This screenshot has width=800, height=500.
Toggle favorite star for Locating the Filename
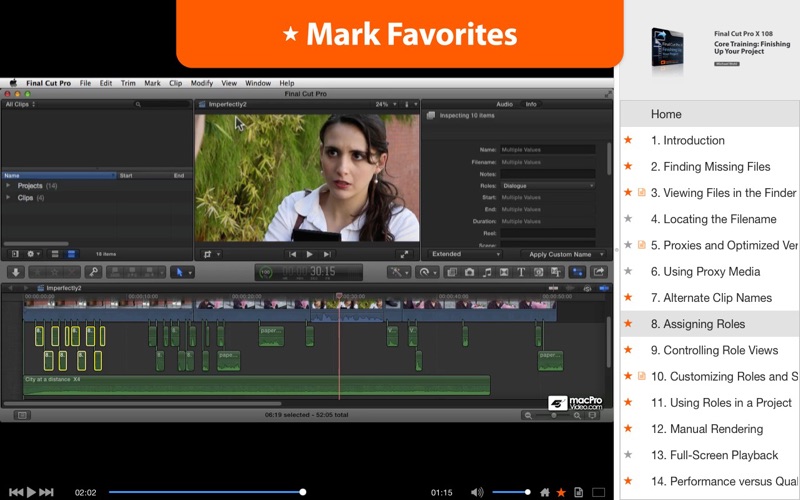[628, 218]
